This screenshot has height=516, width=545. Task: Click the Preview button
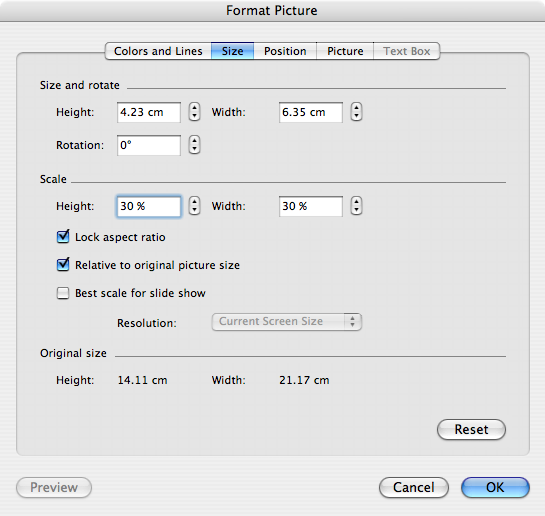[x=54, y=487]
